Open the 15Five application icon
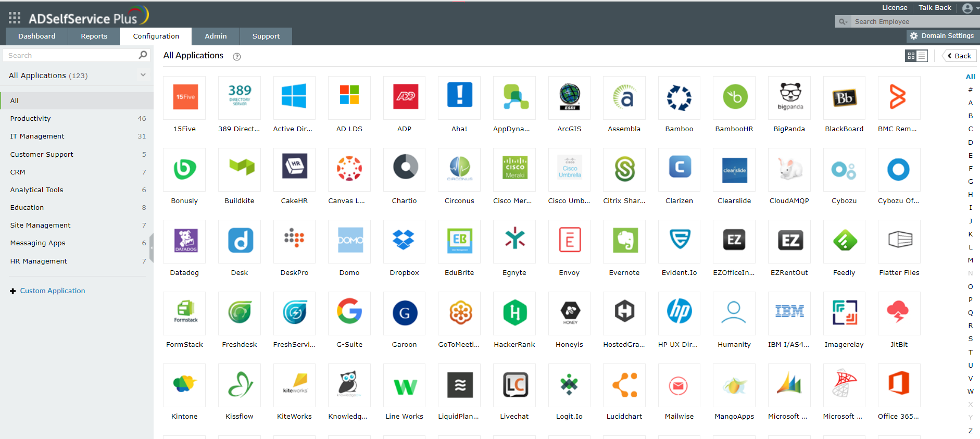 click(x=184, y=97)
